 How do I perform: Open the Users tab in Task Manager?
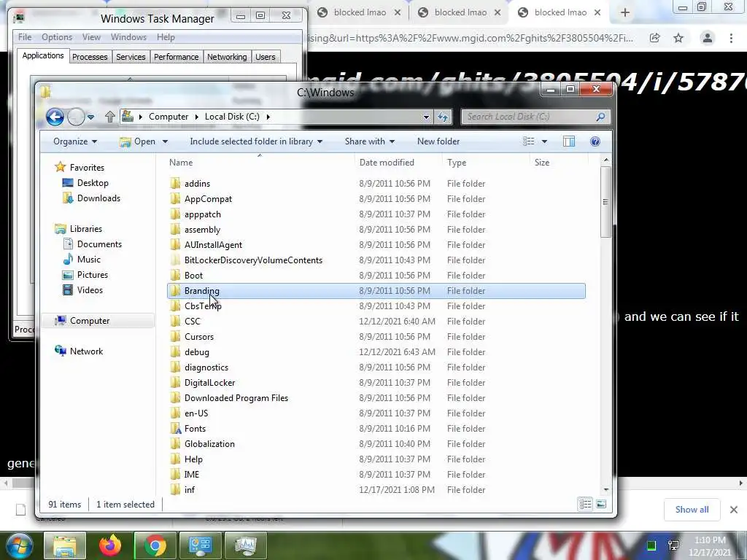point(265,57)
